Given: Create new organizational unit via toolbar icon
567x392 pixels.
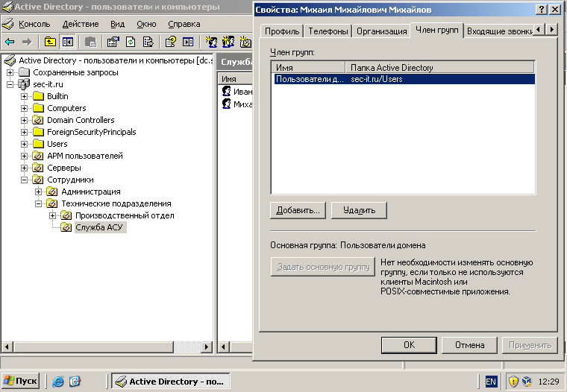Looking at the screenshot, I should click(245, 42).
